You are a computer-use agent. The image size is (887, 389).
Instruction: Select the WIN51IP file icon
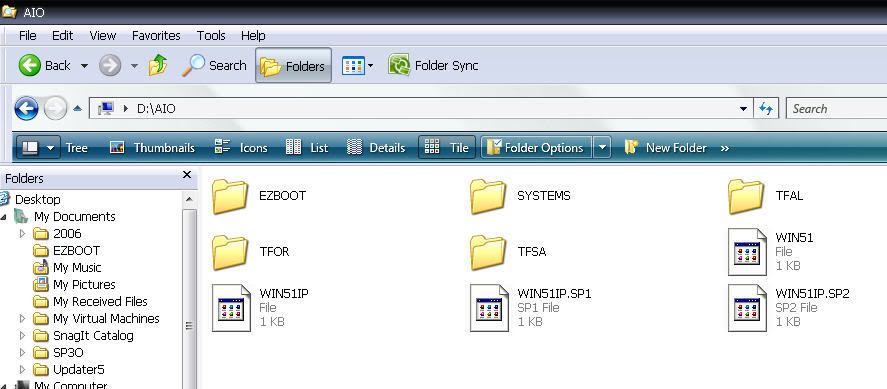pyautogui.click(x=231, y=308)
